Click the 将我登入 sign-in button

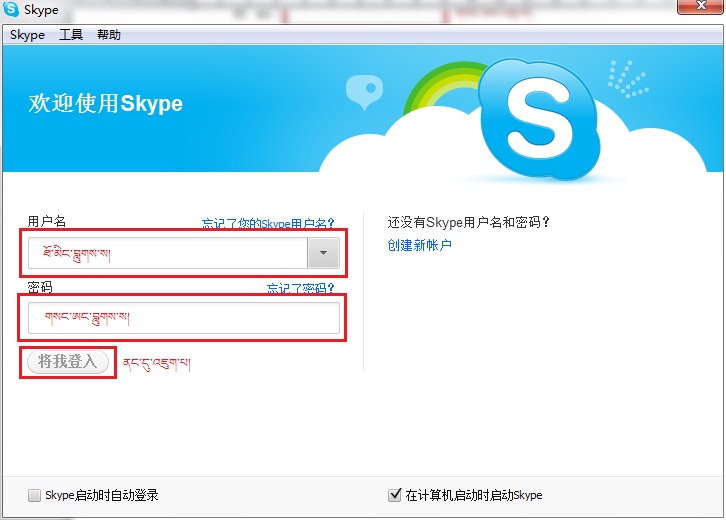tap(68, 362)
